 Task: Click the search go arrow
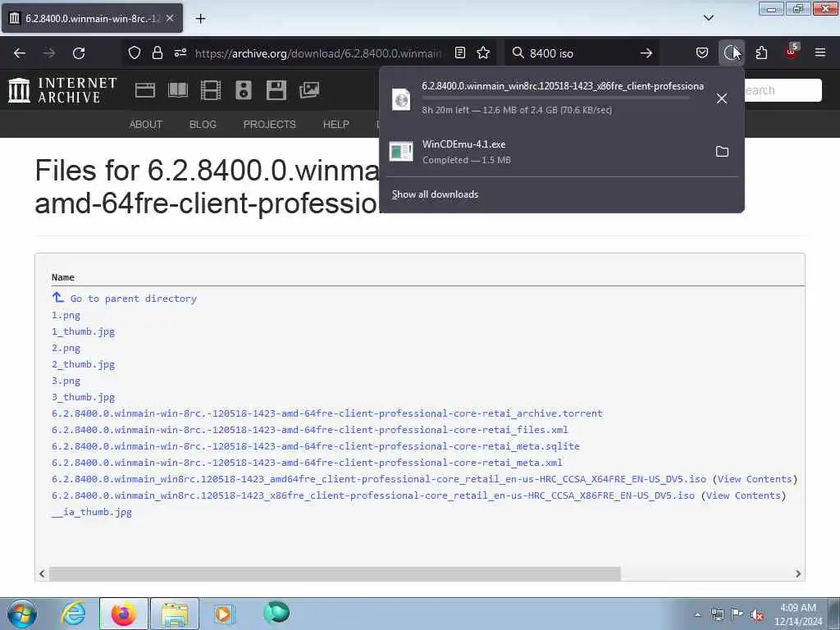tap(646, 53)
